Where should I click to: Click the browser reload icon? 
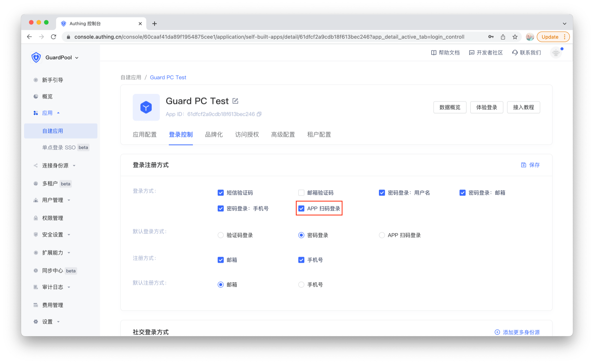coord(54,37)
